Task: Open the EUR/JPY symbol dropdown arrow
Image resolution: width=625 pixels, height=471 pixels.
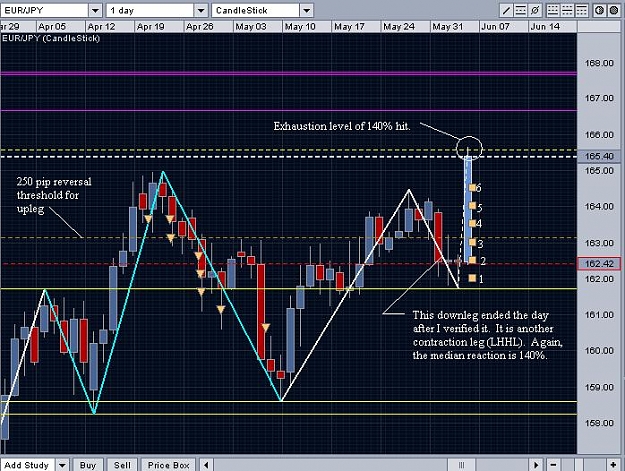Action: (95, 10)
